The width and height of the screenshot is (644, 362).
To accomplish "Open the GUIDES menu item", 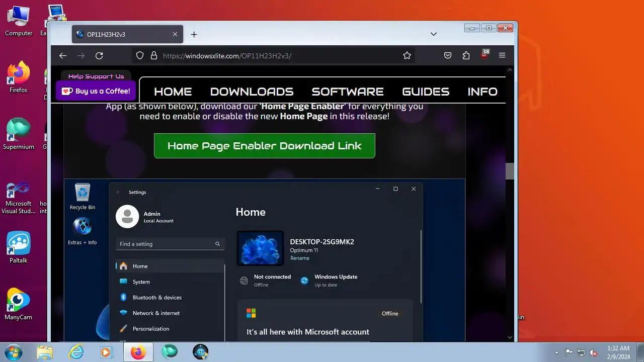I will 426,92.
